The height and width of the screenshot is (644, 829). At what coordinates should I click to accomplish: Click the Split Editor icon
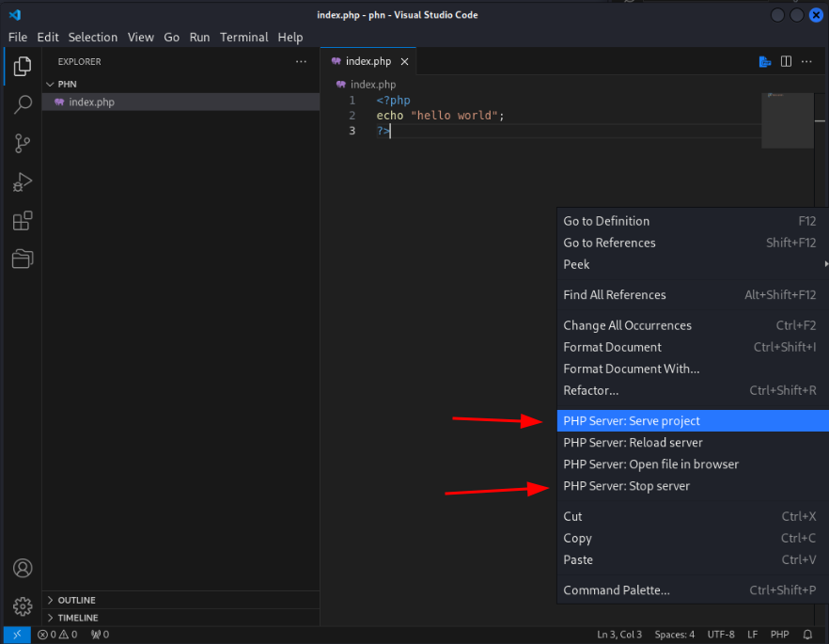pos(786,60)
